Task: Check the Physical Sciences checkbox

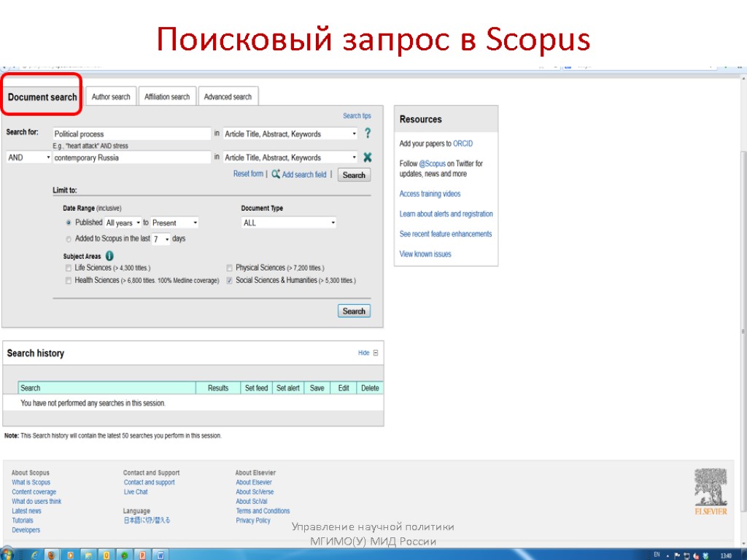Action: [230, 268]
